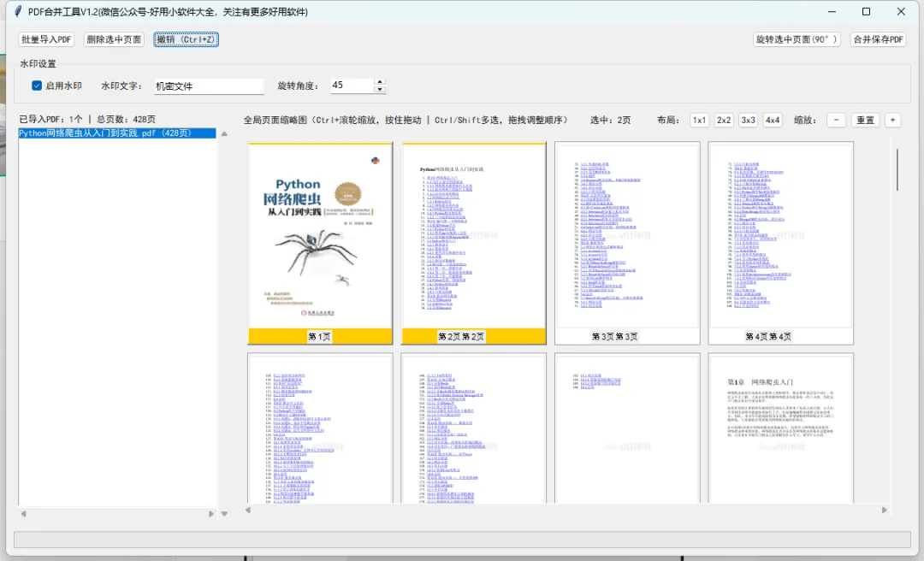Click the thumbnail vertical scrollbar handle

coord(897,169)
